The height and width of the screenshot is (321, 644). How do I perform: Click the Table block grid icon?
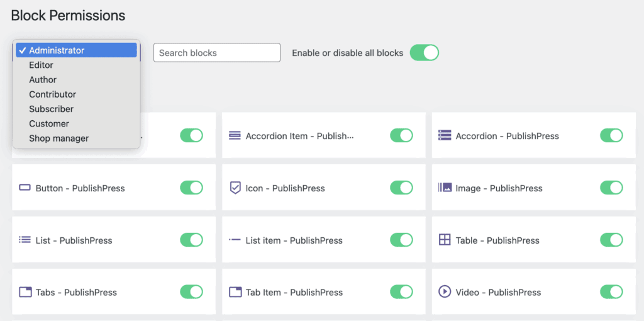[445, 240]
